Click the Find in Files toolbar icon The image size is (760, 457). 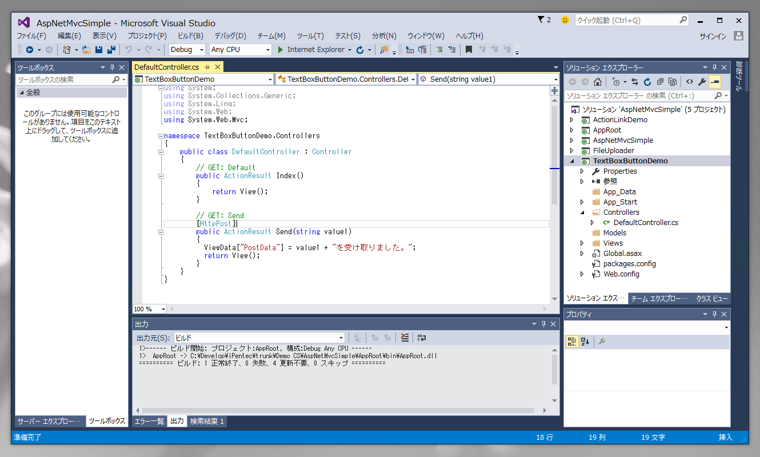pyautogui.click(x=384, y=49)
